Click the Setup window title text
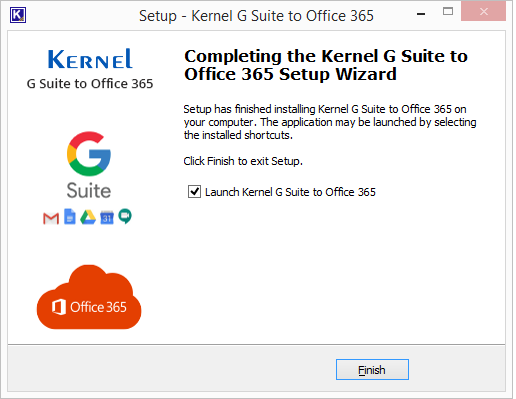 coord(256,16)
